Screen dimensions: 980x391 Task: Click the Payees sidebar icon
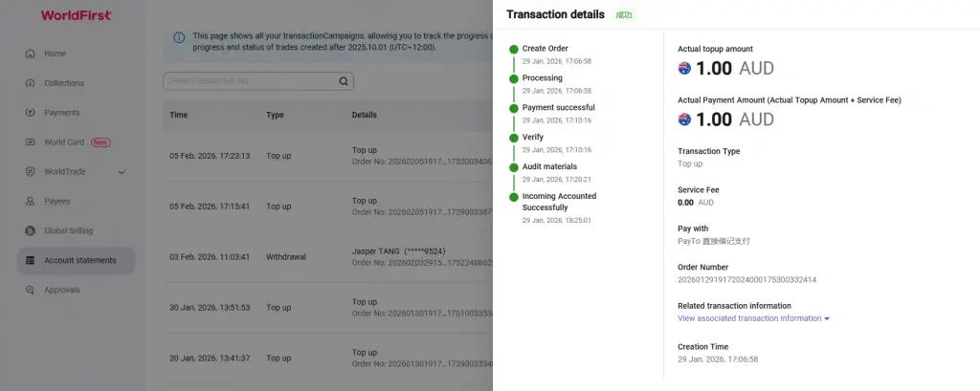click(31, 202)
